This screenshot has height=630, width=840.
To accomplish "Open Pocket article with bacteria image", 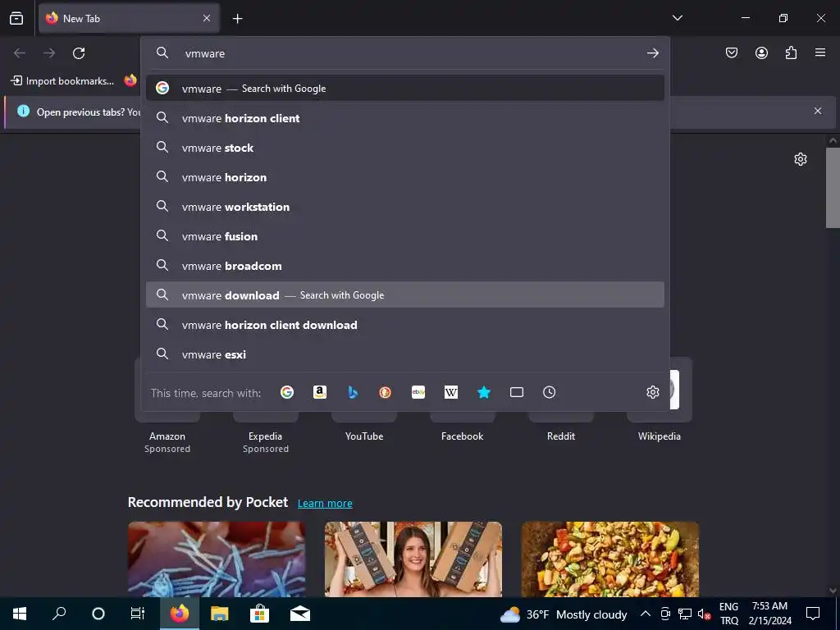I will pyautogui.click(x=217, y=559).
